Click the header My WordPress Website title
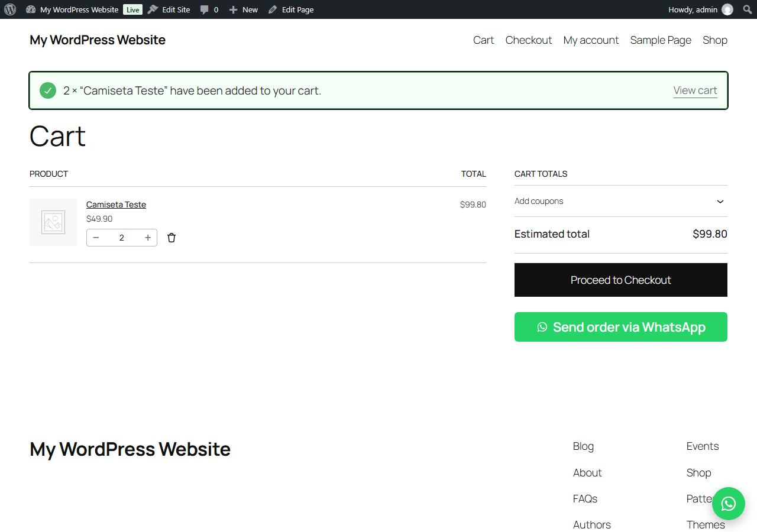This screenshot has width=757, height=532. click(98, 40)
